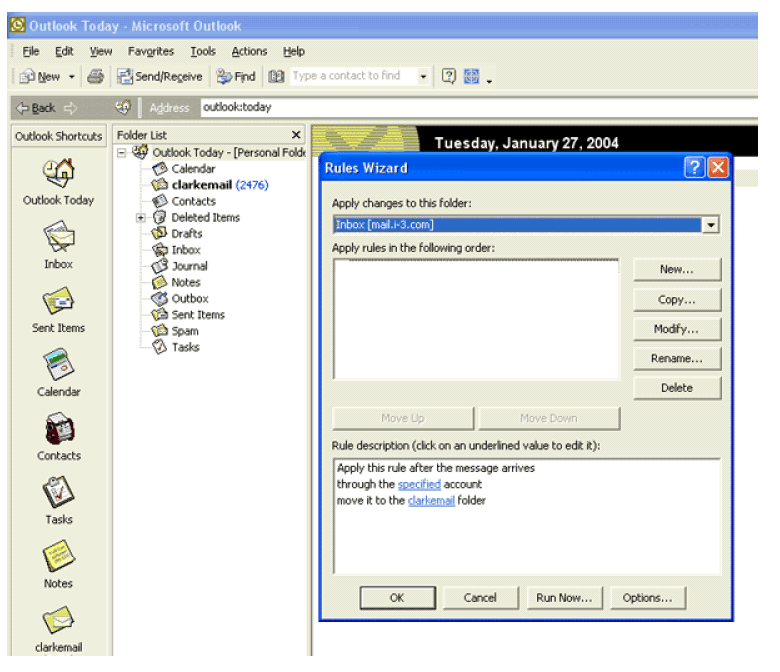Image resolution: width=780 pixels, height=672 pixels.
Task: Close the Folder List pane
Action: pyautogui.click(x=296, y=135)
